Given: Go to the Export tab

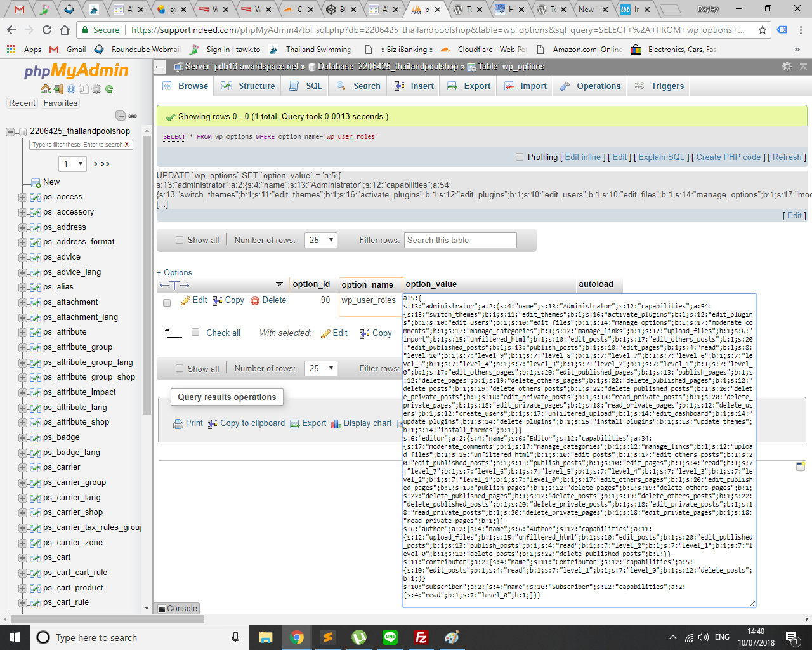Looking at the screenshot, I should pyautogui.click(x=469, y=86).
